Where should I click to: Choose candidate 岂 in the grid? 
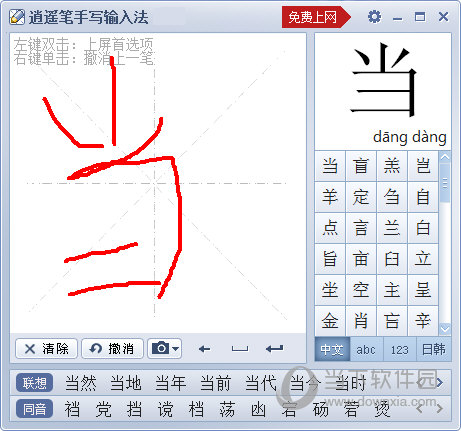pos(423,166)
